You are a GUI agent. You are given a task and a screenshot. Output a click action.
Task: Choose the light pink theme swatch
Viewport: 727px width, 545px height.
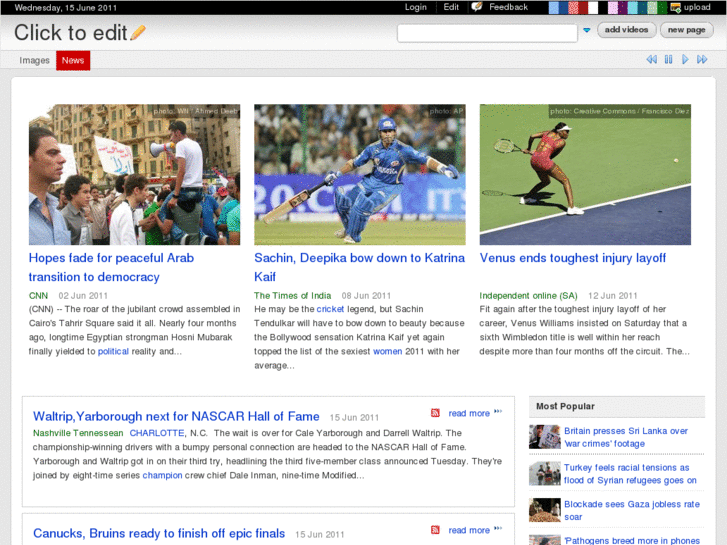pos(612,7)
